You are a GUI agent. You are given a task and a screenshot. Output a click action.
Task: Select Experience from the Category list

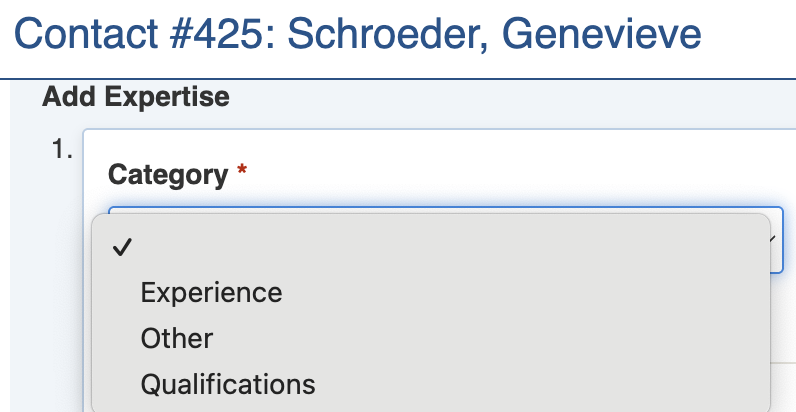(211, 293)
